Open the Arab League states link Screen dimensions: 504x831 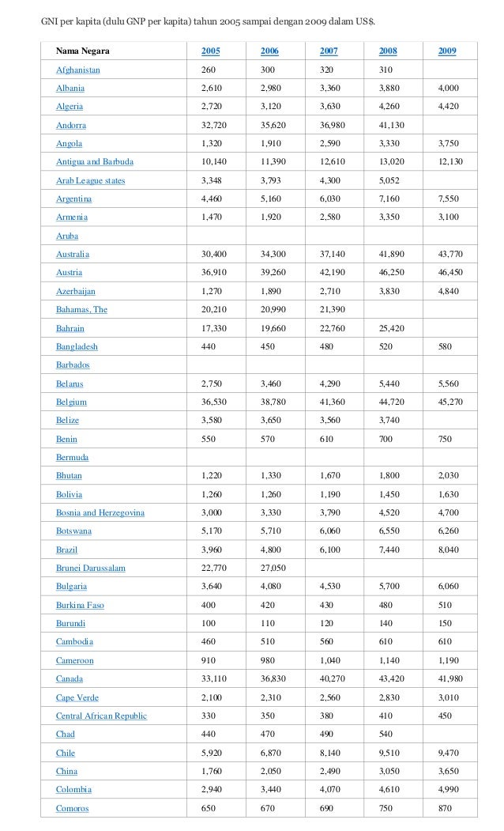point(91,181)
